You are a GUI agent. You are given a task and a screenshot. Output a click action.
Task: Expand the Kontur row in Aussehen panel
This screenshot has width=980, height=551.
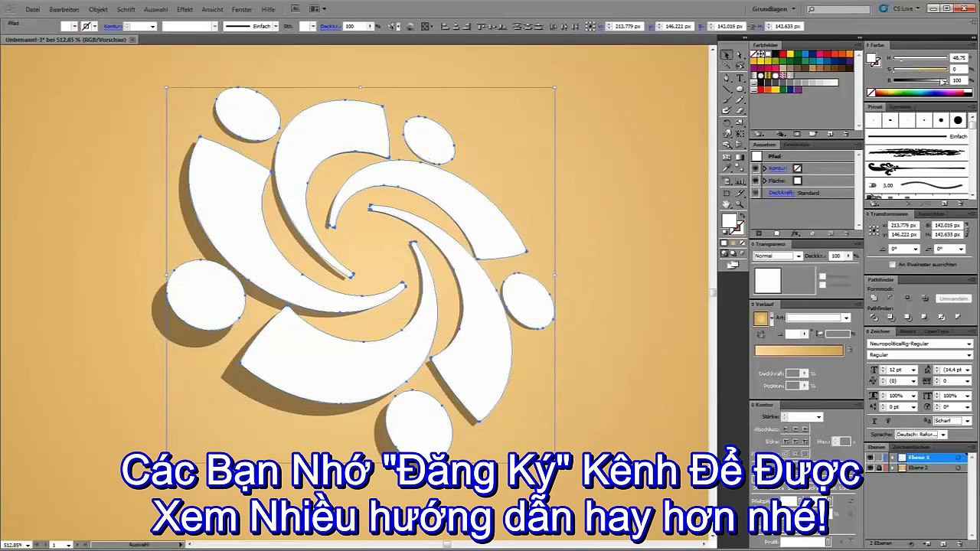pos(764,168)
